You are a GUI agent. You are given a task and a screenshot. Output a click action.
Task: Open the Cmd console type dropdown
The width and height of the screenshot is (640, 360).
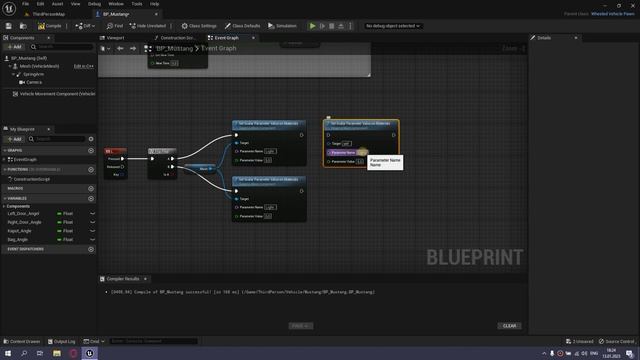tap(94, 341)
